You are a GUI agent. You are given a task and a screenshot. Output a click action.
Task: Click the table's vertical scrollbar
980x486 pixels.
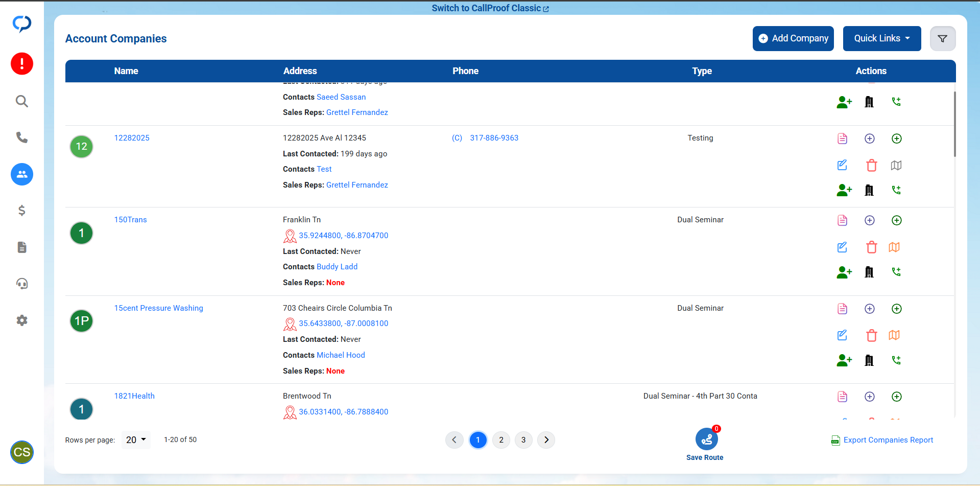954,124
